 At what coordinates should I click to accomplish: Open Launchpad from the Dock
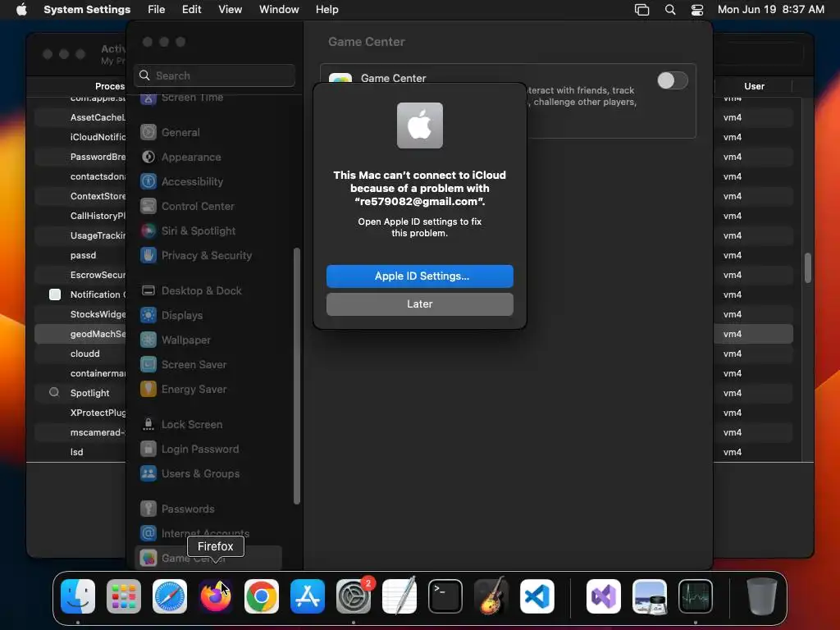pyautogui.click(x=124, y=596)
